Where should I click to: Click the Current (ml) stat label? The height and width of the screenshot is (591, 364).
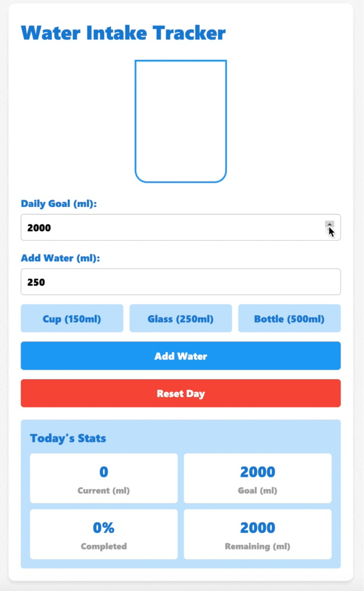[103, 491]
